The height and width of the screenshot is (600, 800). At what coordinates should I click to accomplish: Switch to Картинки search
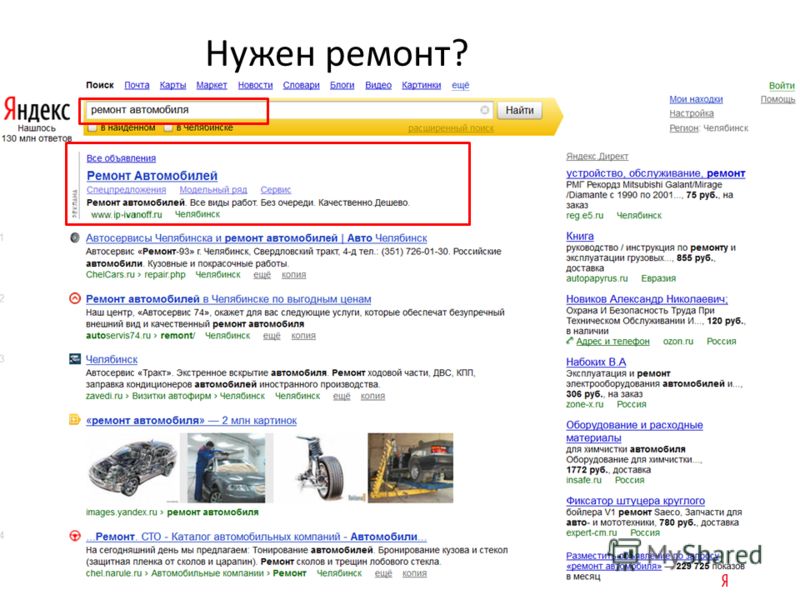(x=421, y=85)
